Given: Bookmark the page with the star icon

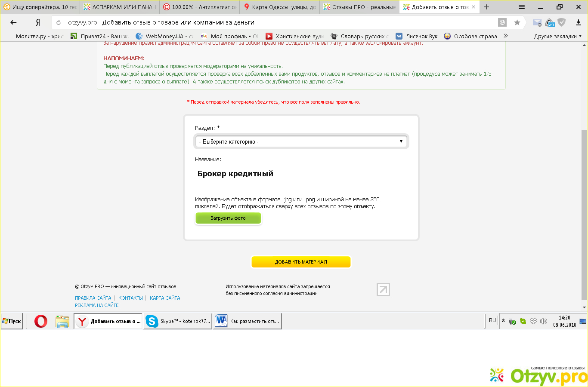Looking at the screenshot, I should (x=517, y=22).
